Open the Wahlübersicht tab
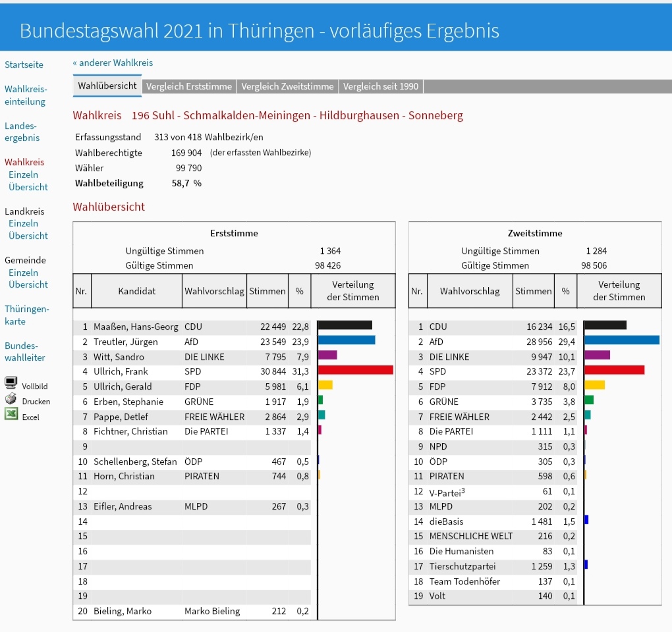Image resolution: width=672 pixels, height=632 pixels. coord(107,86)
